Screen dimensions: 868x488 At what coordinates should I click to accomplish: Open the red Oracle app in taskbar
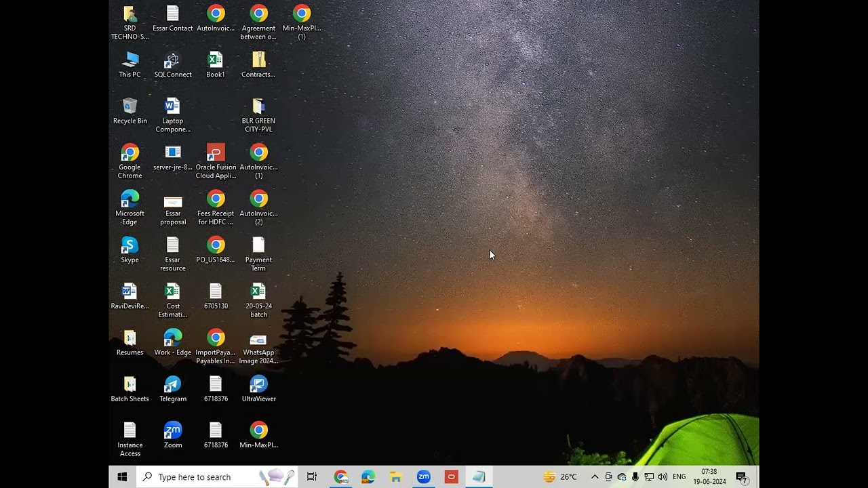[x=451, y=477]
